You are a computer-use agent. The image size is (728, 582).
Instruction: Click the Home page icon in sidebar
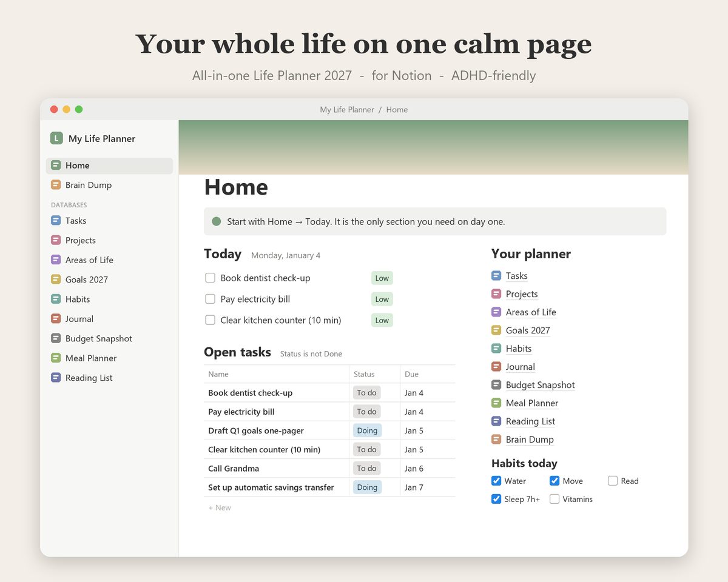56,165
